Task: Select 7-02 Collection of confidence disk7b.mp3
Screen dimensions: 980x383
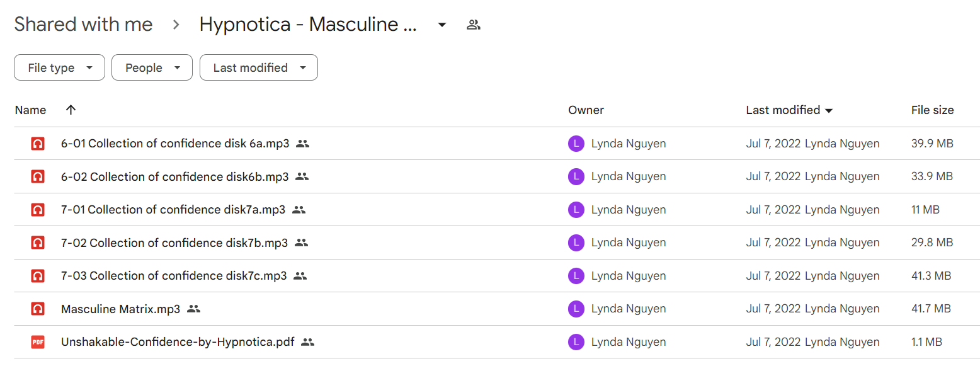Action: pos(174,243)
